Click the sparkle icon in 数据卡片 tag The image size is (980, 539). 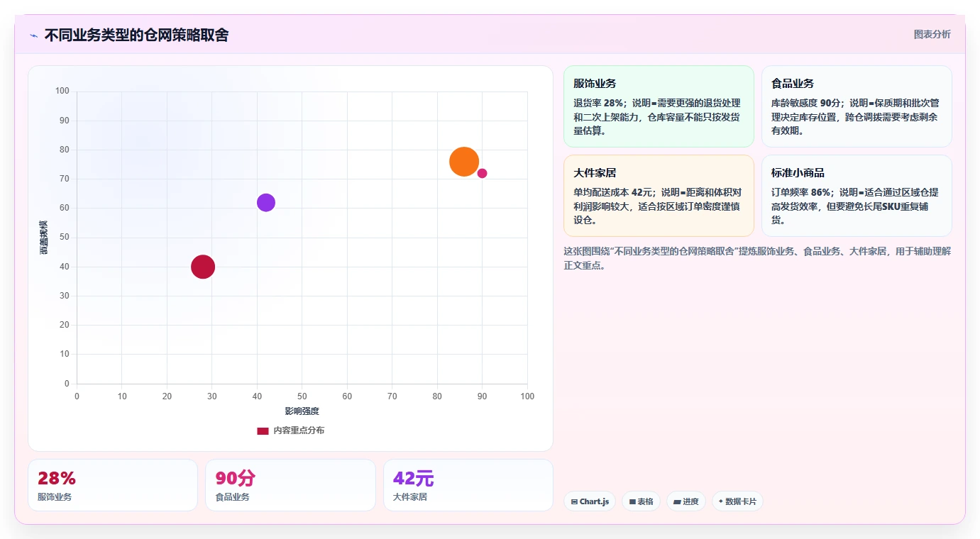[x=720, y=501]
